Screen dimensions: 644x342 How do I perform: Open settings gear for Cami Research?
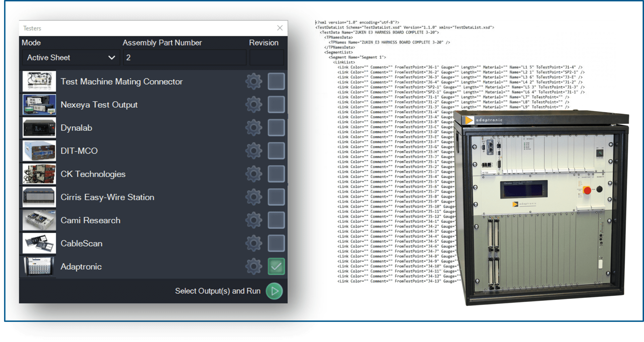pos(254,220)
